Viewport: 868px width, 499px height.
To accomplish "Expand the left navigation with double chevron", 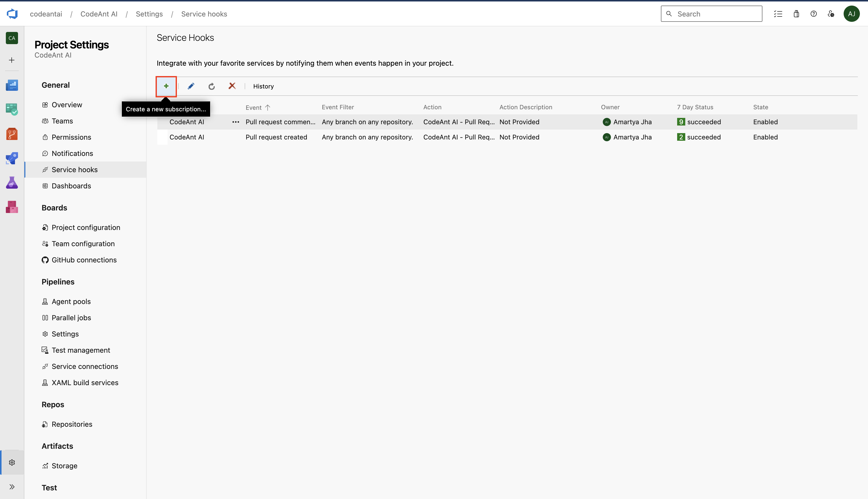I will [x=12, y=487].
